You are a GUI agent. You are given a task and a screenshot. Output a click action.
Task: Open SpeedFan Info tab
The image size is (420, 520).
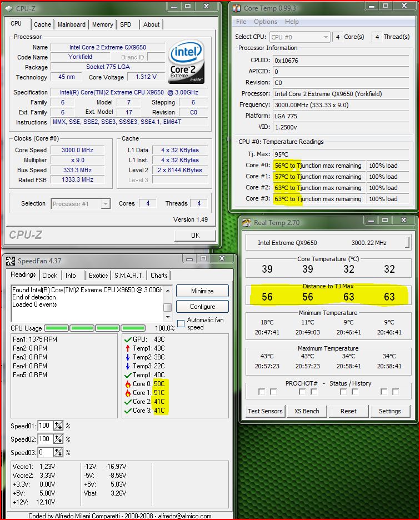(71, 275)
